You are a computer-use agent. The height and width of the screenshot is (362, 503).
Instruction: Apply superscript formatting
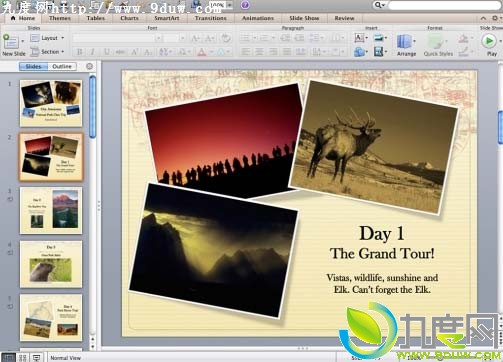tap(134, 52)
